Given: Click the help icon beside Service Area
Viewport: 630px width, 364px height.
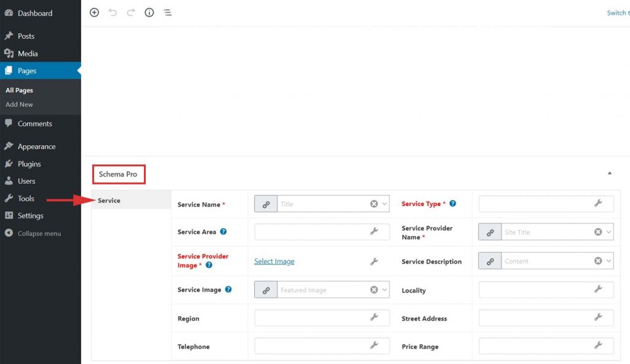Looking at the screenshot, I should [x=223, y=232].
